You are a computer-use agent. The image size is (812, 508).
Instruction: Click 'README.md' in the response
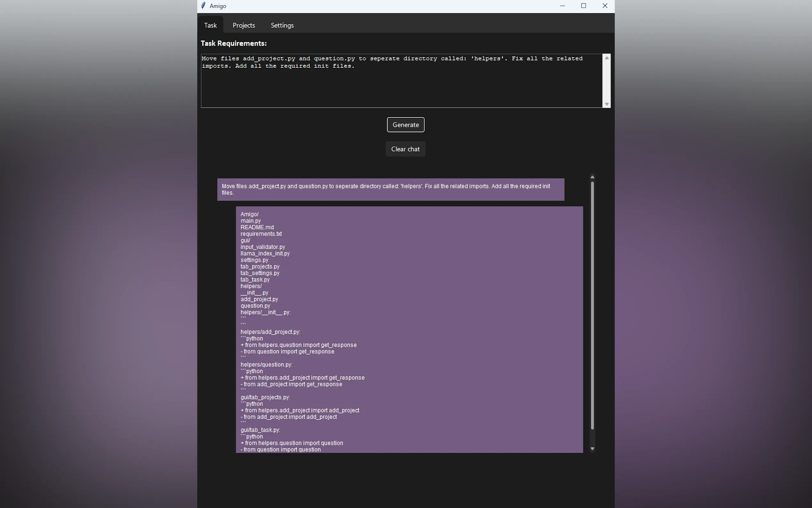[257, 227]
